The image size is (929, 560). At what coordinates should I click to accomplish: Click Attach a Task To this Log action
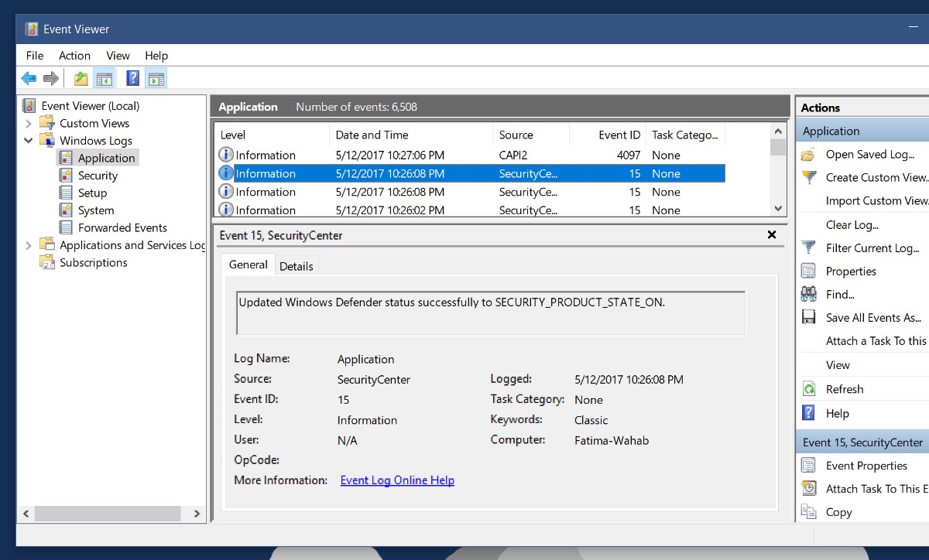(877, 341)
